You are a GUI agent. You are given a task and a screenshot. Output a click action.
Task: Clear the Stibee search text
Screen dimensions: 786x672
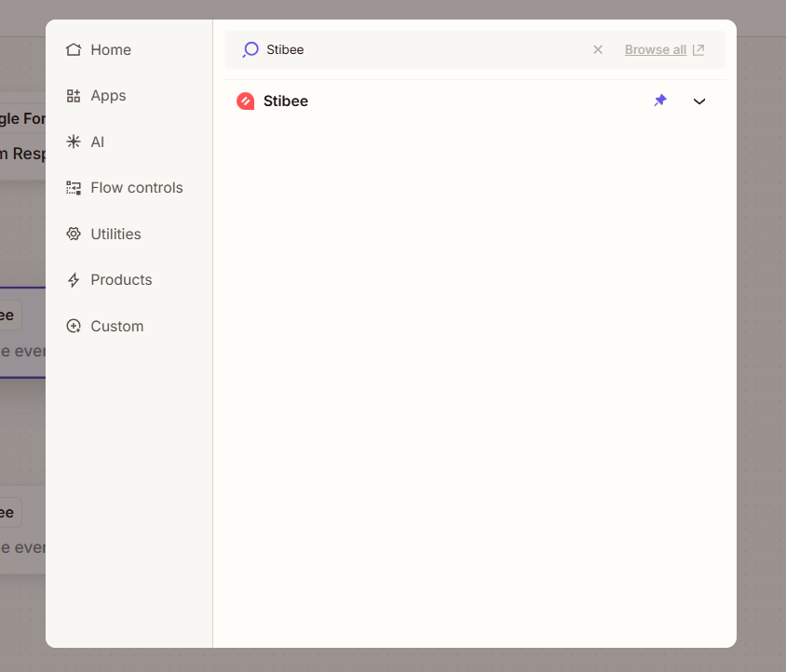point(598,49)
